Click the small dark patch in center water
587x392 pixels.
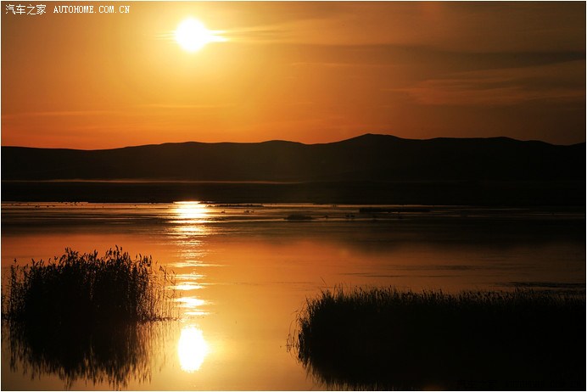point(299,217)
